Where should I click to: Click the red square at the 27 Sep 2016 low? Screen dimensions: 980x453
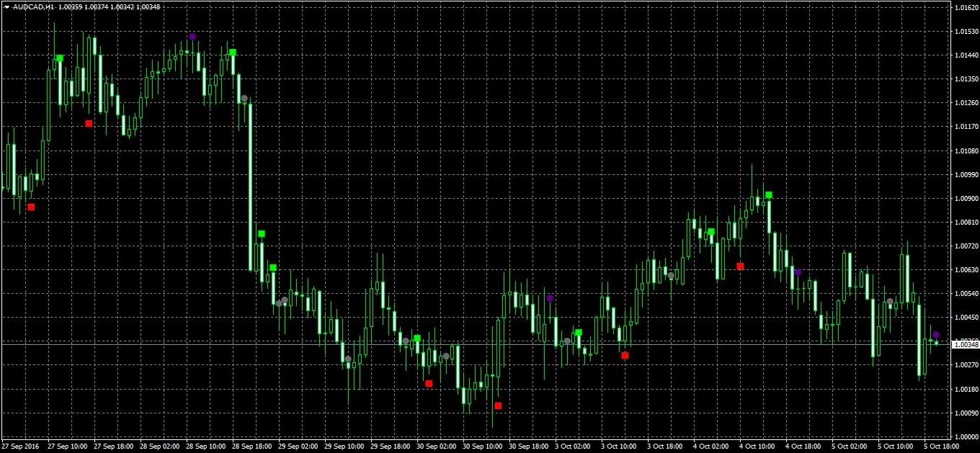[31, 207]
